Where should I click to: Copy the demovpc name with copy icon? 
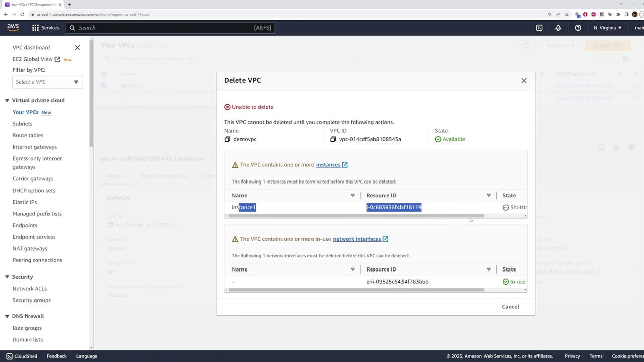tap(227, 139)
